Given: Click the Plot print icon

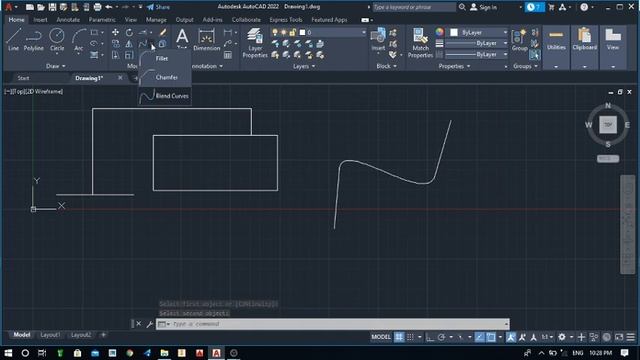Looking at the screenshot, I should click(97, 7).
